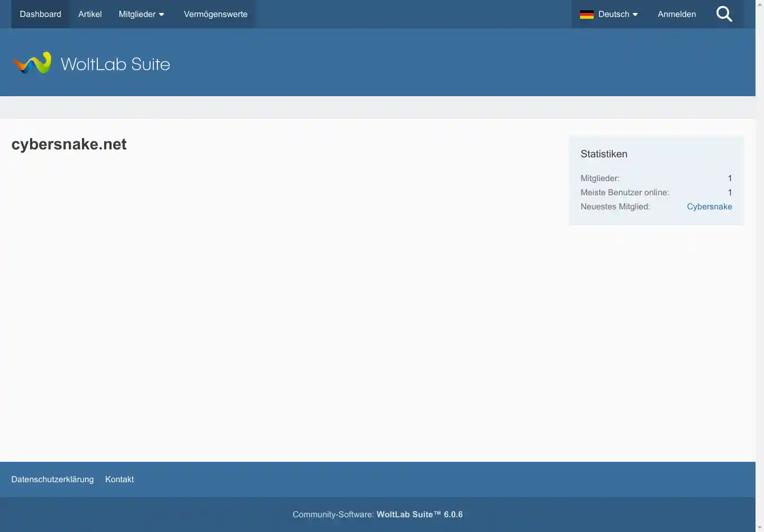Image resolution: width=764 pixels, height=532 pixels.
Task: Open the Artikel menu item
Action: click(90, 14)
